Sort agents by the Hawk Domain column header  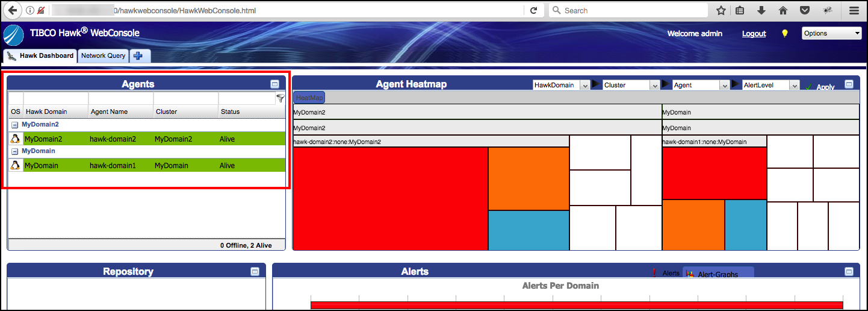point(55,112)
